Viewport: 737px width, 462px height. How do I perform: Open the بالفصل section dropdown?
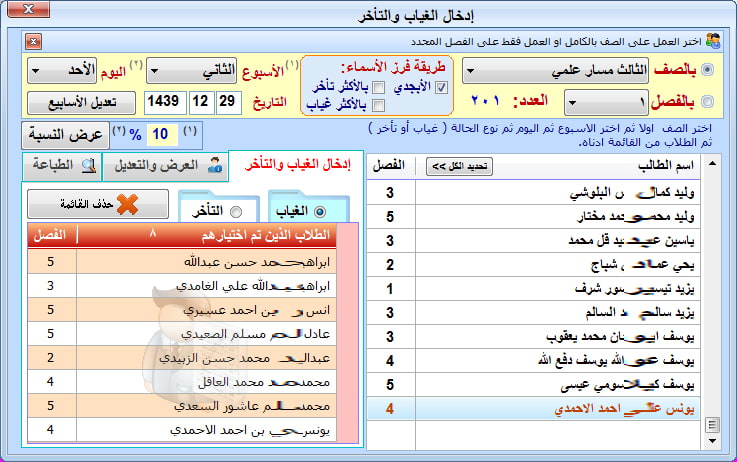(x=606, y=102)
